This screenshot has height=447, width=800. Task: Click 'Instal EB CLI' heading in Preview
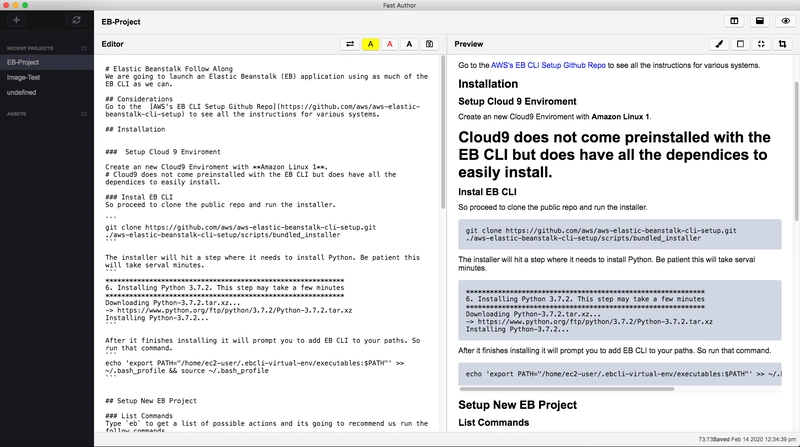point(487,192)
